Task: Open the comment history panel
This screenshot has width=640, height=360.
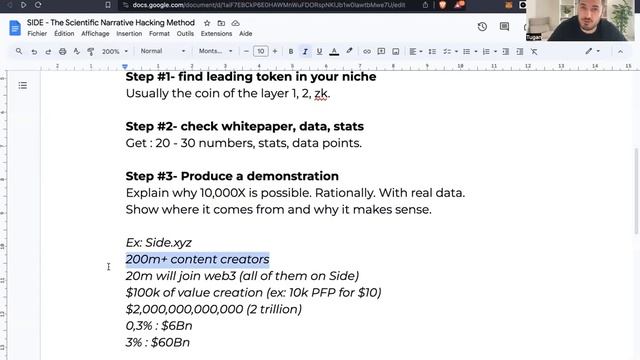Action: [504, 27]
